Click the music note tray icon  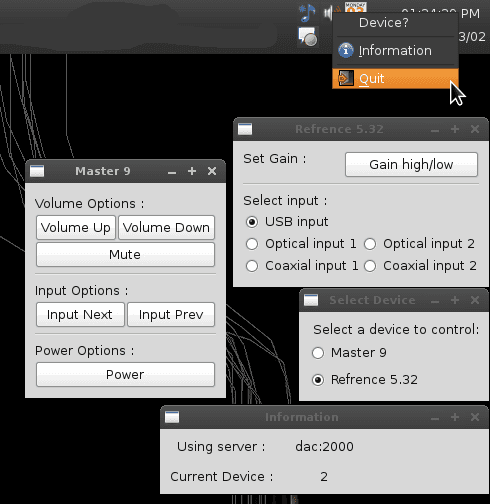[x=308, y=13]
